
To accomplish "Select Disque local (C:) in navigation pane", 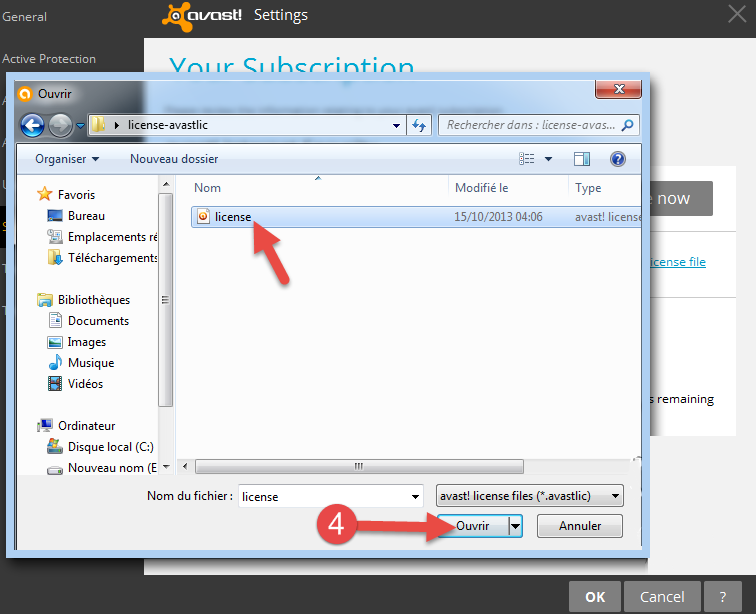I will [110, 447].
